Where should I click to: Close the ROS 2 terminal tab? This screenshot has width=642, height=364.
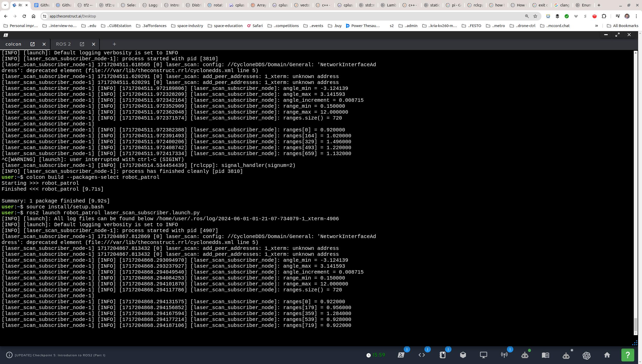(94, 44)
